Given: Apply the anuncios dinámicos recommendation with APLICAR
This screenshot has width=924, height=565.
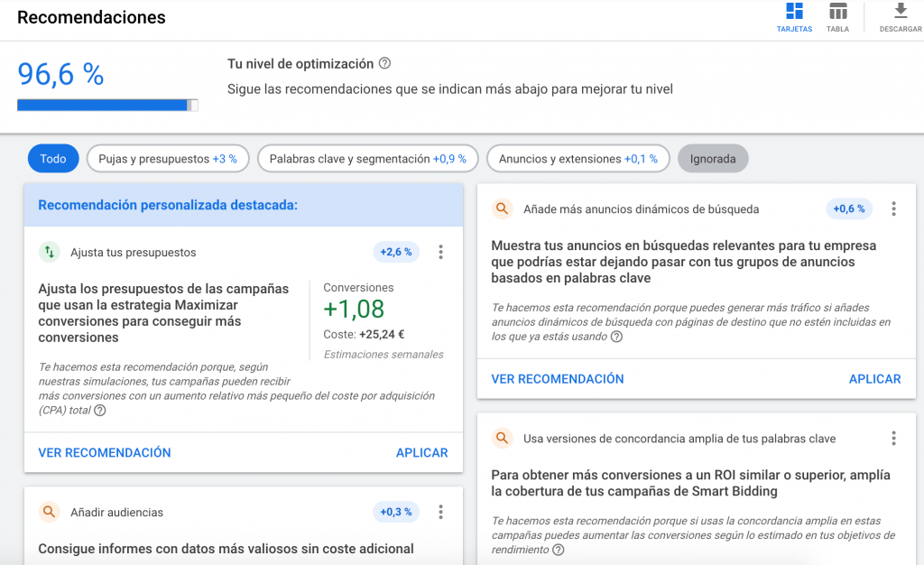Looking at the screenshot, I should (x=874, y=378).
